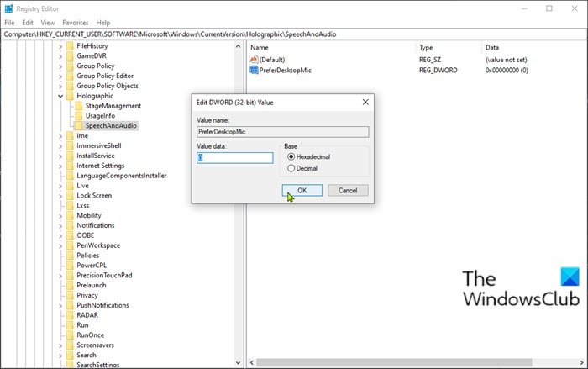Open the Favorites menu
Viewport: 588px width, 369px height.
pyautogui.click(x=76, y=23)
